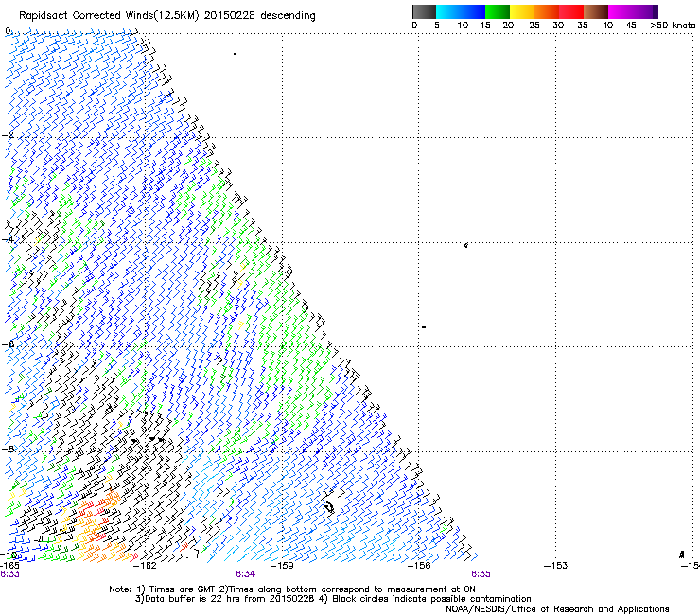Click the dark purple >50 knots swatch
The width and height of the screenshot is (700, 615).
click(x=656, y=11)
